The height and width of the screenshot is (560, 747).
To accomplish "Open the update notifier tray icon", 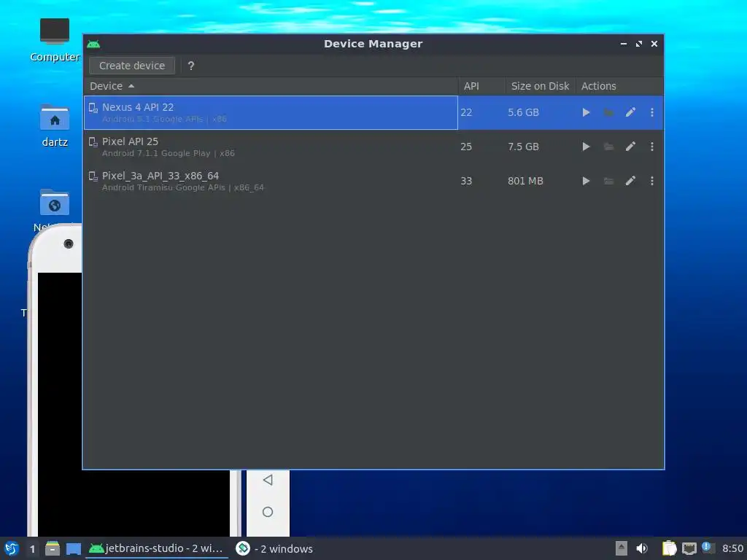I will pyautogui.click(x=708, y=548).
